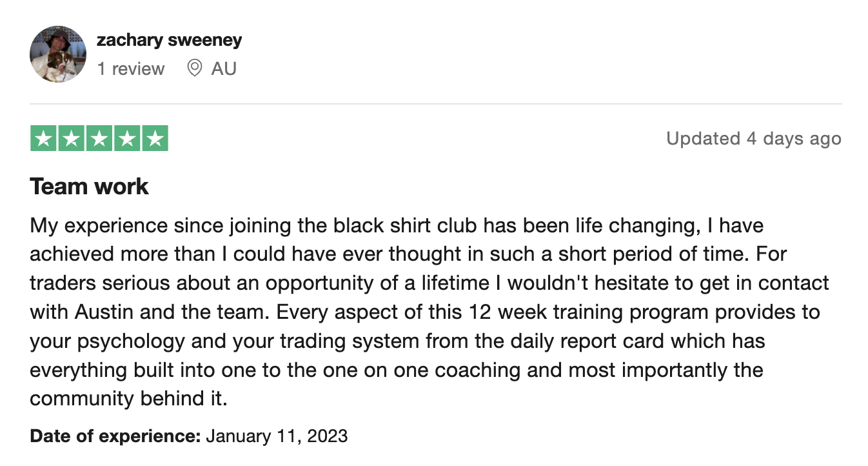Select the fourth green rating star
Screen dimensions: 868x466
(126, 139)
